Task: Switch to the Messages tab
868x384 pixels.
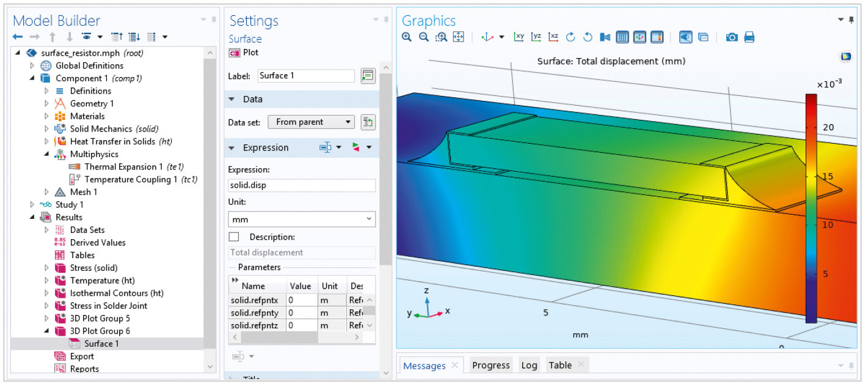Action: pos(425,366)
